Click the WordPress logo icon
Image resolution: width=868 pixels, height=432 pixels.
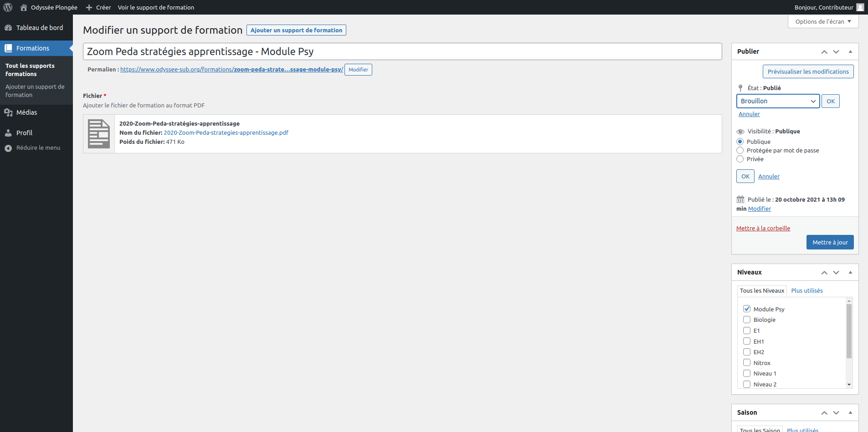(x=8, y=7)
